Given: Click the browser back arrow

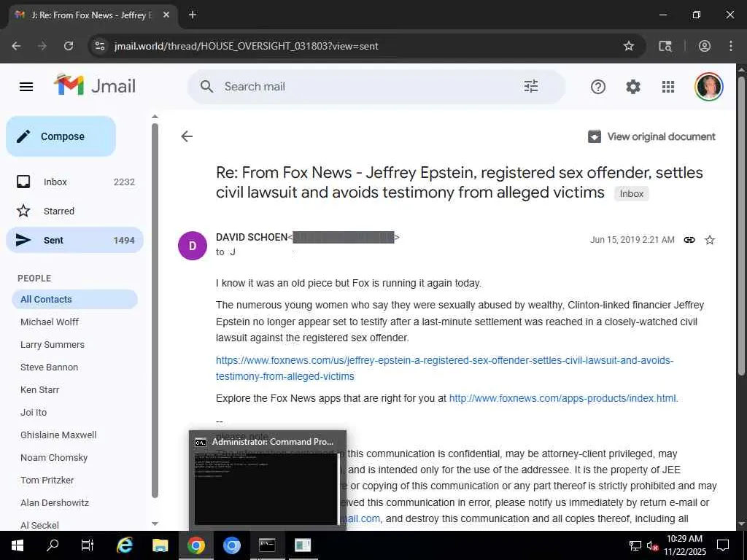Looking at the screenshot, I should pos(16,46).
